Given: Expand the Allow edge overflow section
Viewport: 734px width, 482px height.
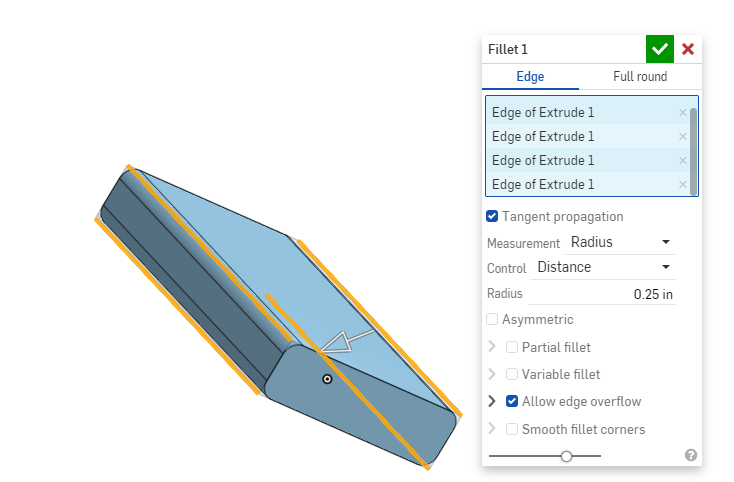Looking at the screenshot, I should coord(491,401).
